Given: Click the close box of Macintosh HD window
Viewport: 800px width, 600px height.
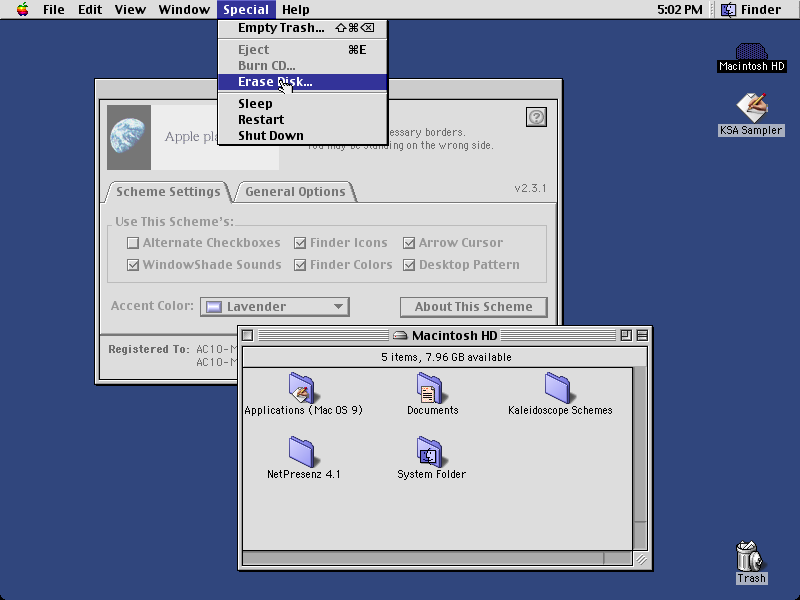Looking at the screenshot, I should point(247,335).
